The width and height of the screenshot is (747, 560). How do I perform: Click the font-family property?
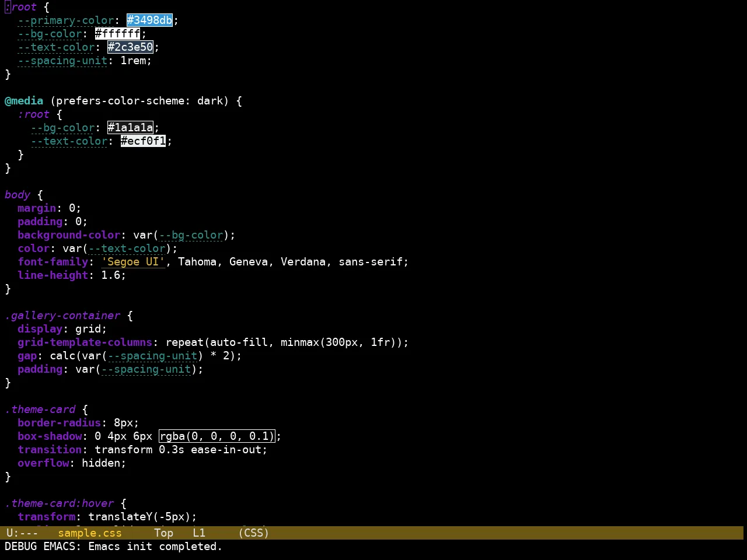53,262
